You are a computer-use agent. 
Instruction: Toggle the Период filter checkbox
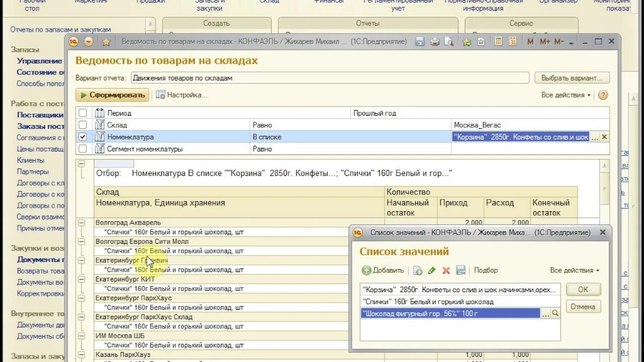tap(83, 113)
